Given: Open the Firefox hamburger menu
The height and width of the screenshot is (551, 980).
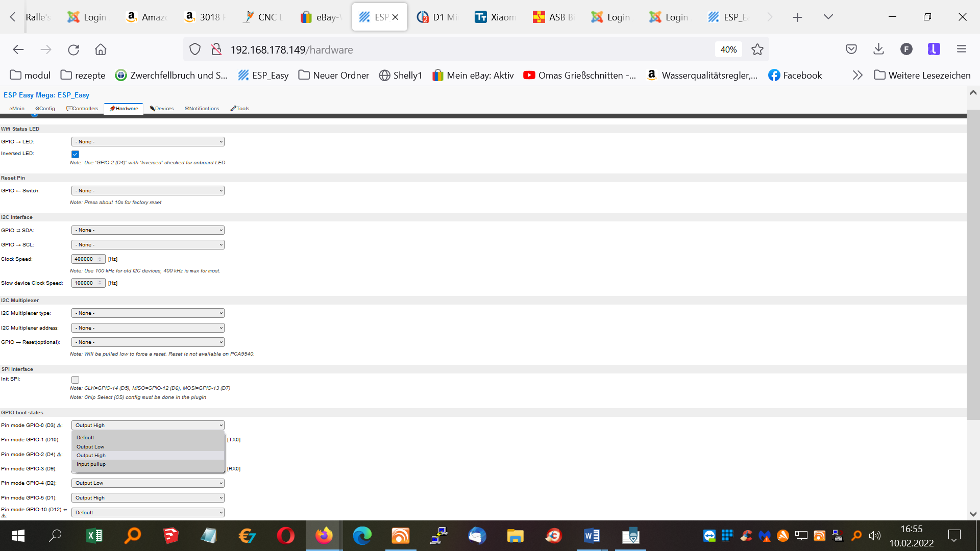Looking at the screenshot, I should click(962, 49).
